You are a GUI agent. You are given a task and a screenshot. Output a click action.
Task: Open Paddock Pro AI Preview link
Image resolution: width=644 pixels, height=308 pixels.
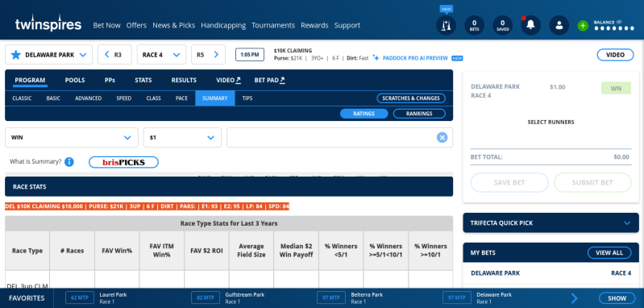pos(415,58)
